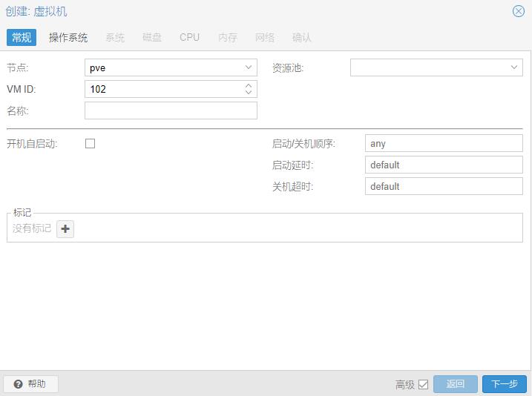This screenshot has height=396, width=532.
Task: Click the 启动/关机顺序 field
Action: (x=444, y=144)
